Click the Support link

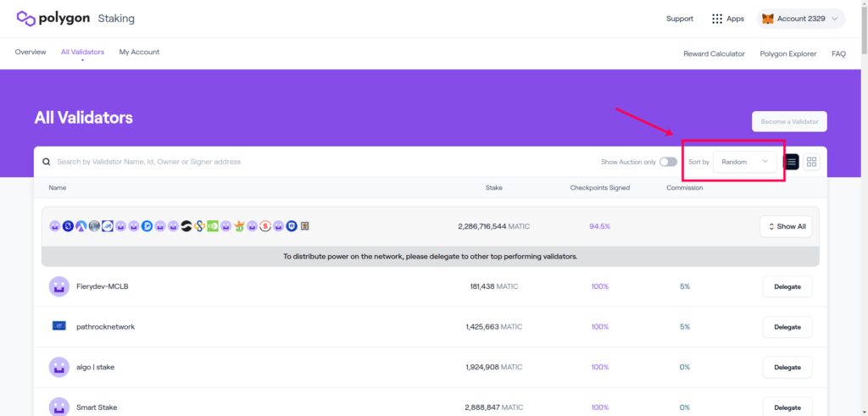coord(680,19)
